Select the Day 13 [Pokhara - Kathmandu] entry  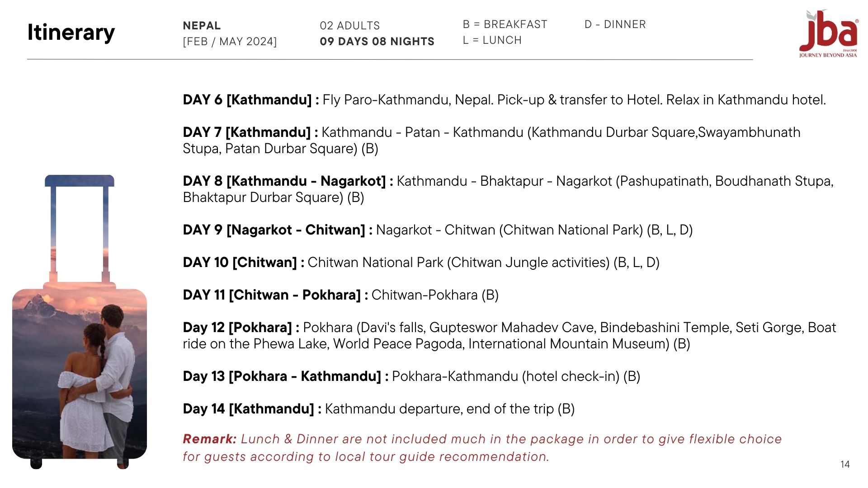coord(411,376)
